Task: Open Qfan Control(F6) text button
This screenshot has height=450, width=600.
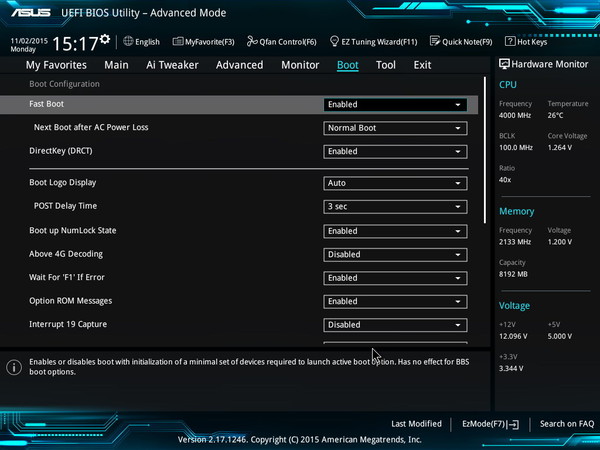Action: pos(288,42)
